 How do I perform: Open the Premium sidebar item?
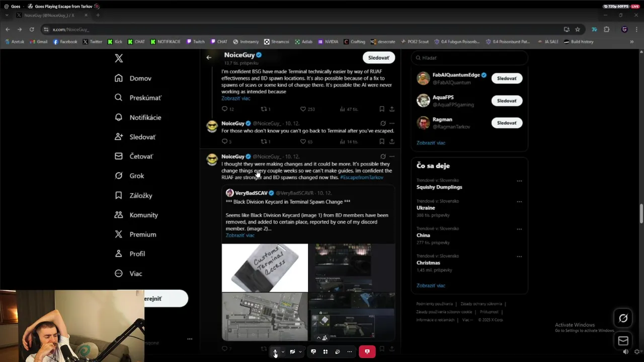click(135, 234)
